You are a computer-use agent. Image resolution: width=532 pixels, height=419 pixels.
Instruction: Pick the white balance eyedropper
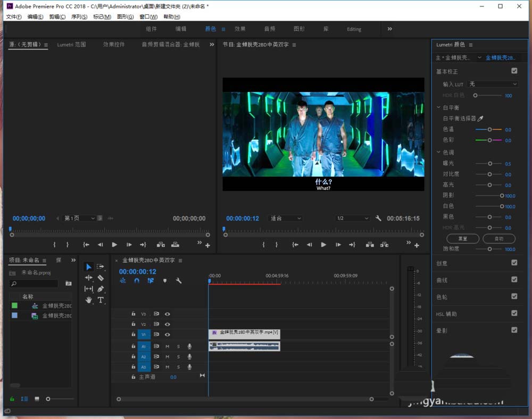coord(480,119)
